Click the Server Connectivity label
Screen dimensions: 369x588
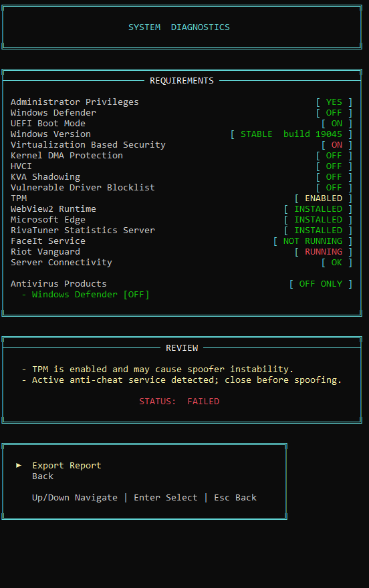[x=61, y=262]
